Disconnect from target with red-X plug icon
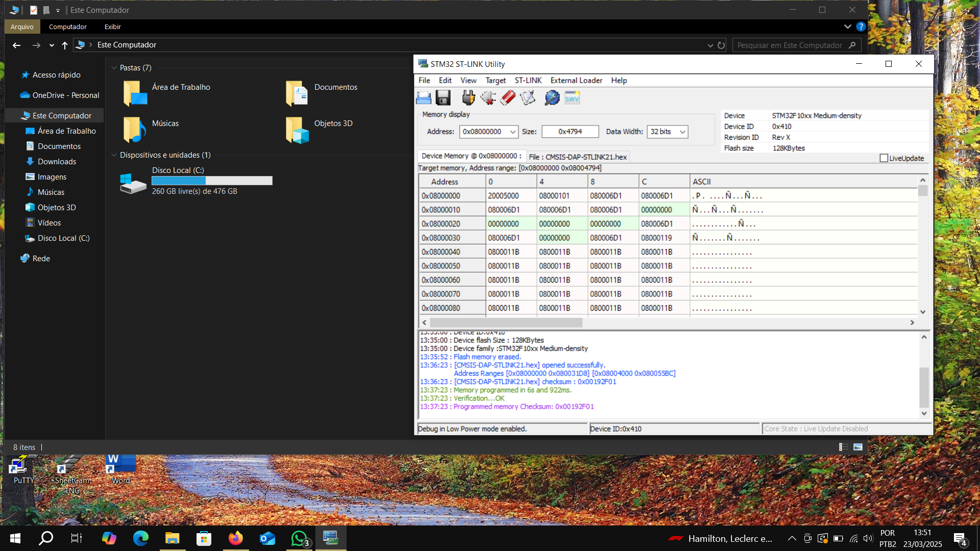The width and height of the screenshot is (980, 551). pyautogui.click(x=488, y=97)
